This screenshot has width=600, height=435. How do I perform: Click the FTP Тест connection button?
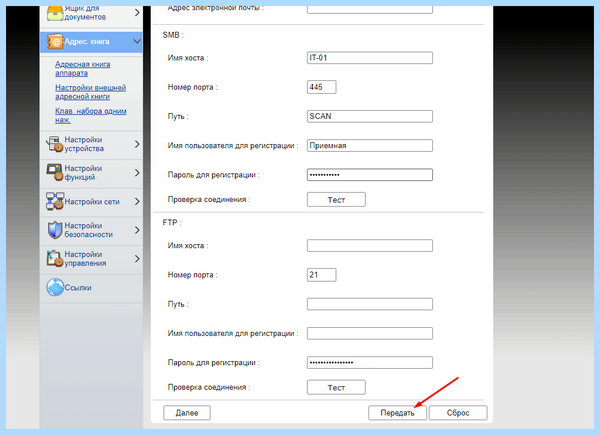click(x=336, y=388)
